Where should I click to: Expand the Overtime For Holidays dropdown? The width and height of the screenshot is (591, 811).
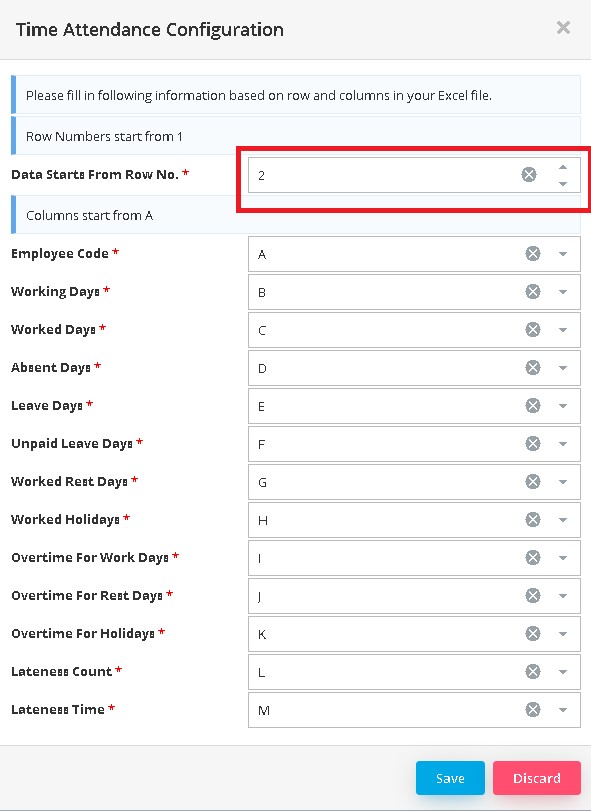(x=563, y=634)
